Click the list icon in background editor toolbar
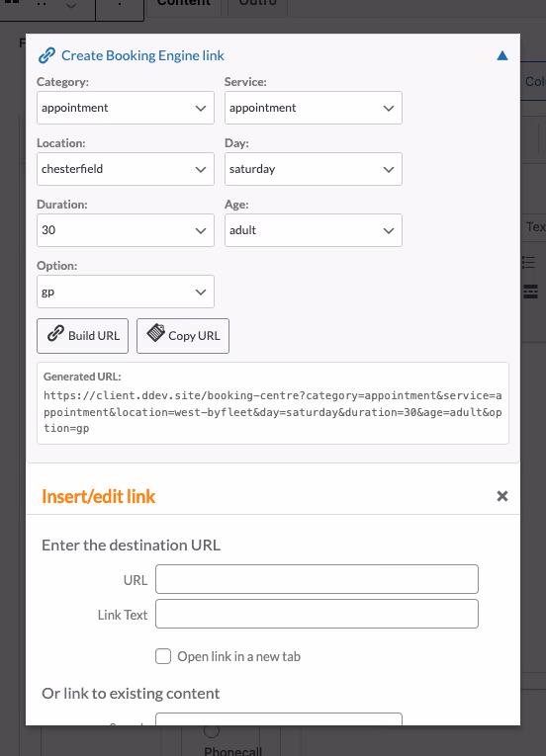 (529, 262)
